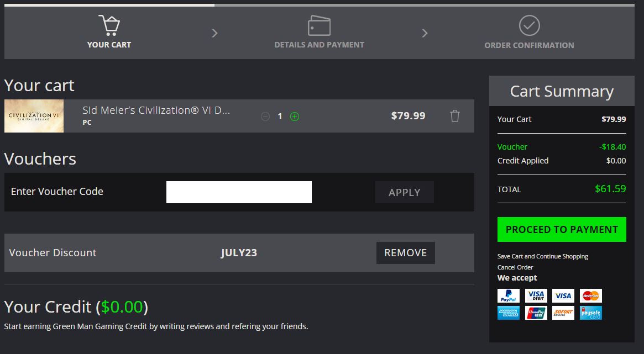The image size is (644, 354).
Task: Click PROCEED TO PAYMENT button
Action: (562, 229)
